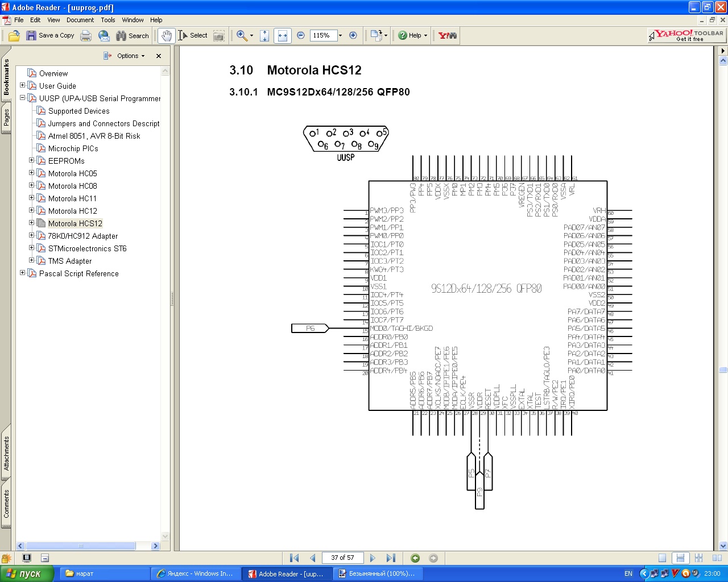Click the Fit Width icon

coord(283,36)
